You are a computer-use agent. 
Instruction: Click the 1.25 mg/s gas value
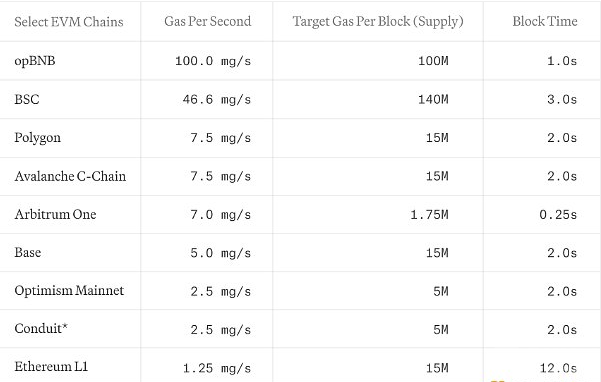coord(217,368)
